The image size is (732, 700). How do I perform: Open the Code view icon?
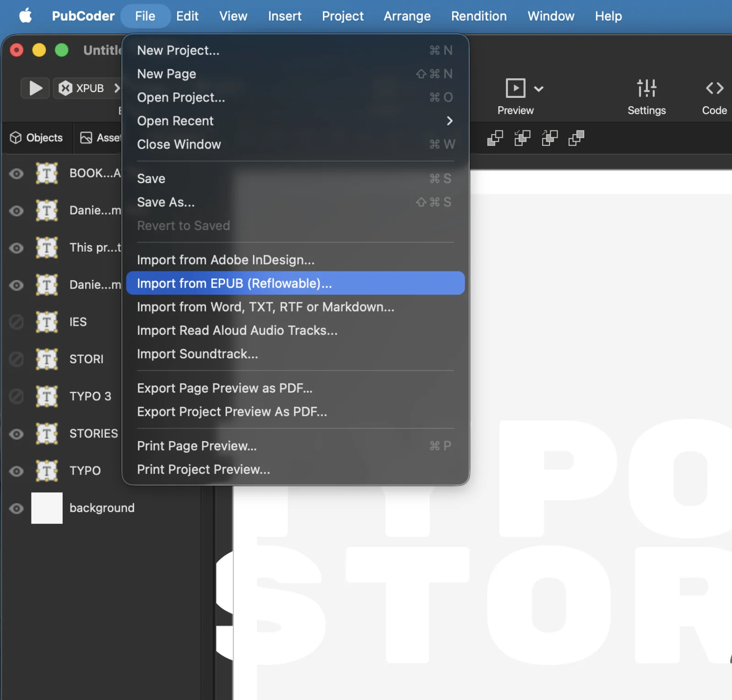point(714,88)
